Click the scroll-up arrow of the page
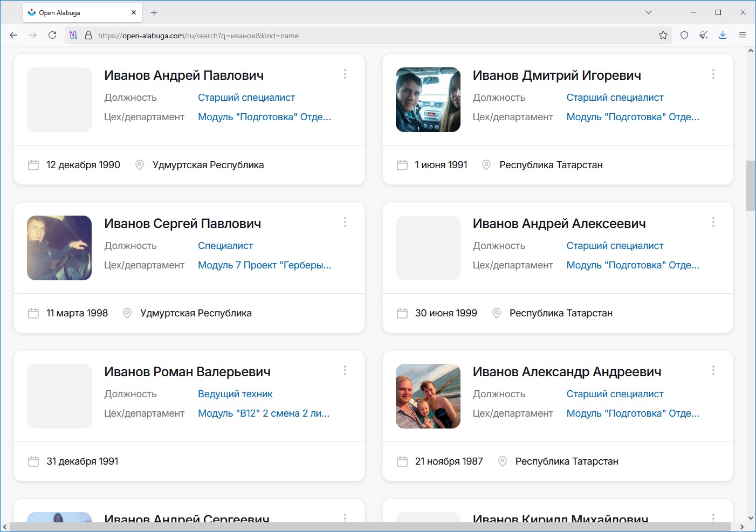The image size is (756, 532). coord(751,51)
